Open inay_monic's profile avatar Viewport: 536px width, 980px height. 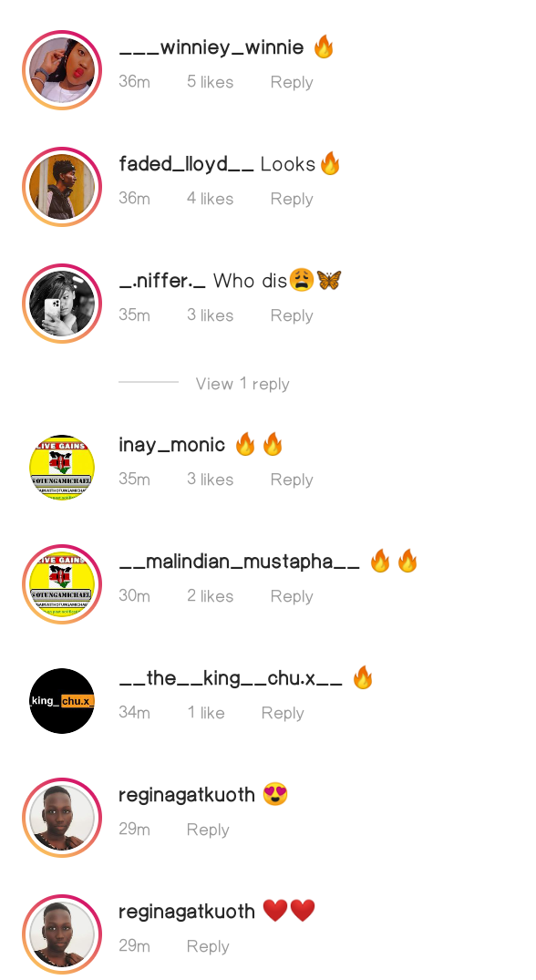coord(62,468)
